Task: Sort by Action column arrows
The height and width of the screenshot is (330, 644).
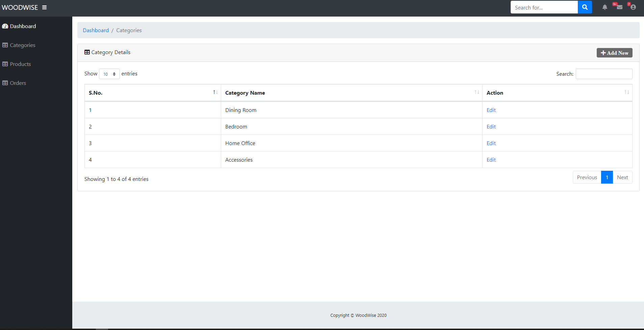Action: 627,92
